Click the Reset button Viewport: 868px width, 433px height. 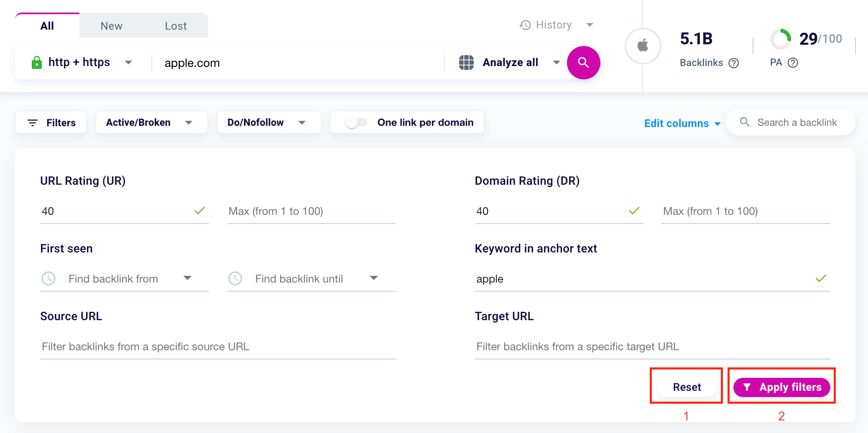tap(687, 387)
